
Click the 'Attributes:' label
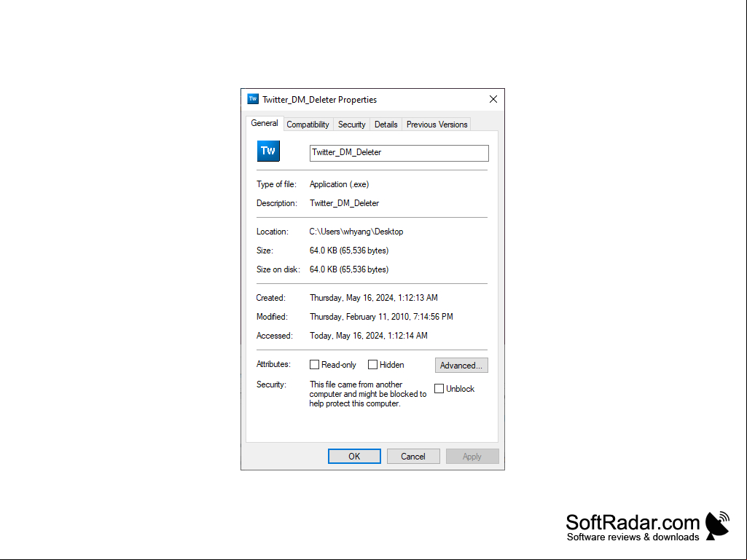pos(273,364)
